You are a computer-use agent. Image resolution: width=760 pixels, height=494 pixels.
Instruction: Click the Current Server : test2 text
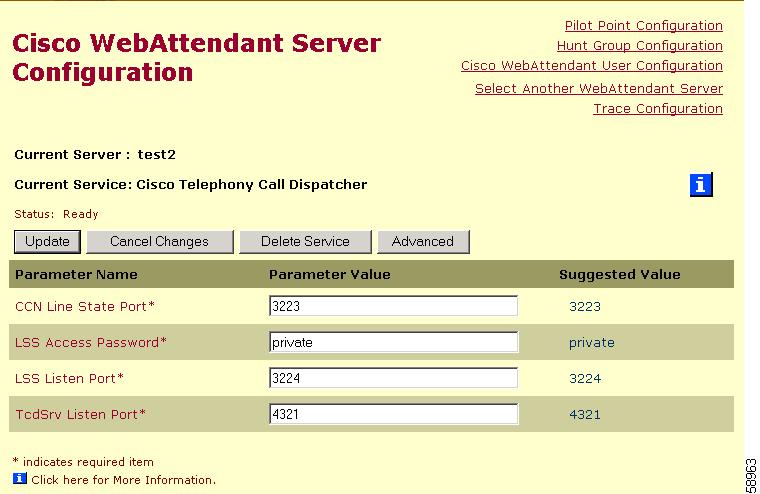[x=95, y=155]
